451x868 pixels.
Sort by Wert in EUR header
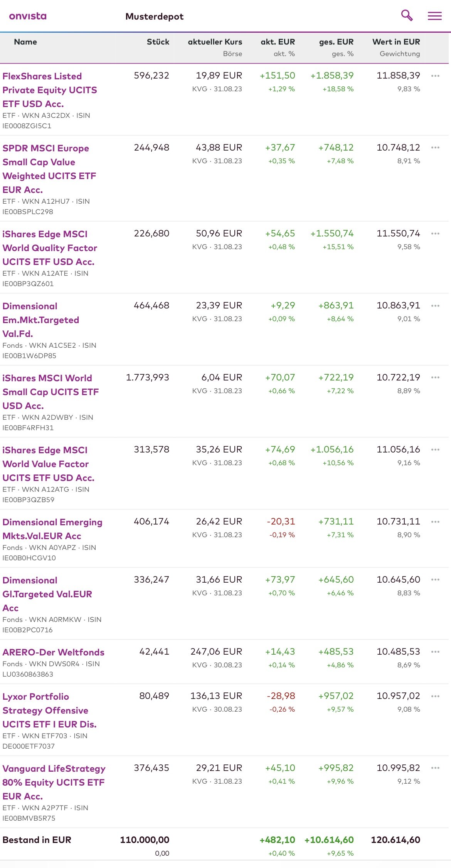coord(396,42)
